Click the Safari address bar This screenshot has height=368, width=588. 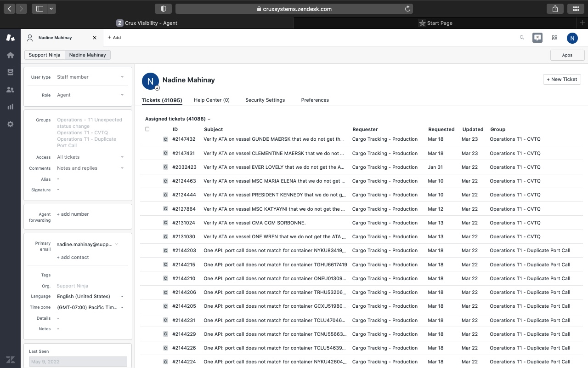coord(294,9)
